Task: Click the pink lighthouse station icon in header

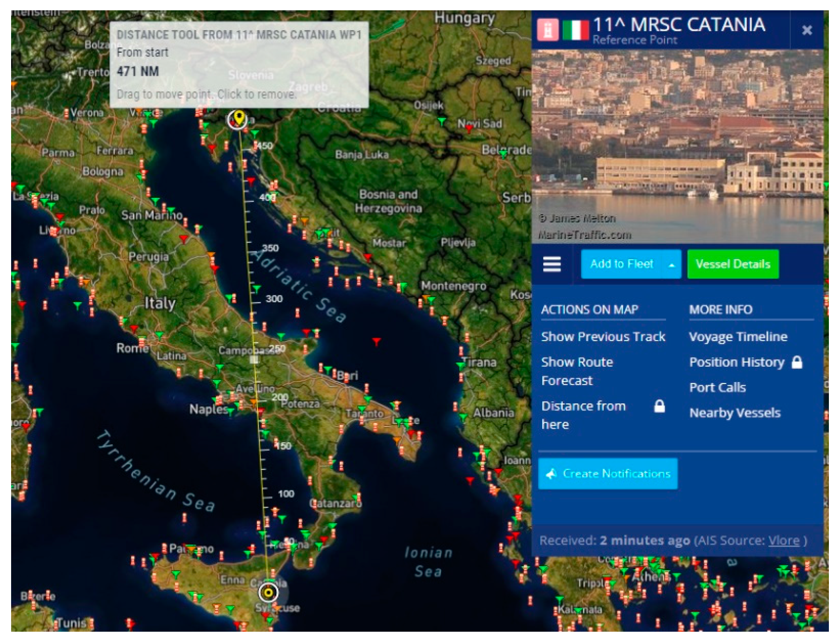Action: pos(548,30)
